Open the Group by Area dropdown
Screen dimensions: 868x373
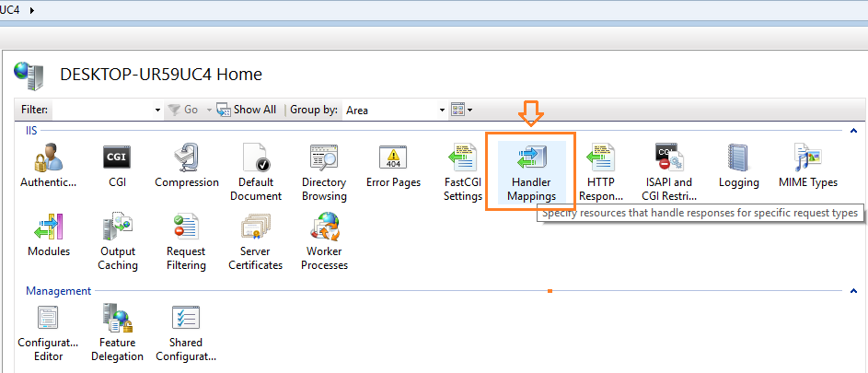pyautogui.click(x=442, y=110)
